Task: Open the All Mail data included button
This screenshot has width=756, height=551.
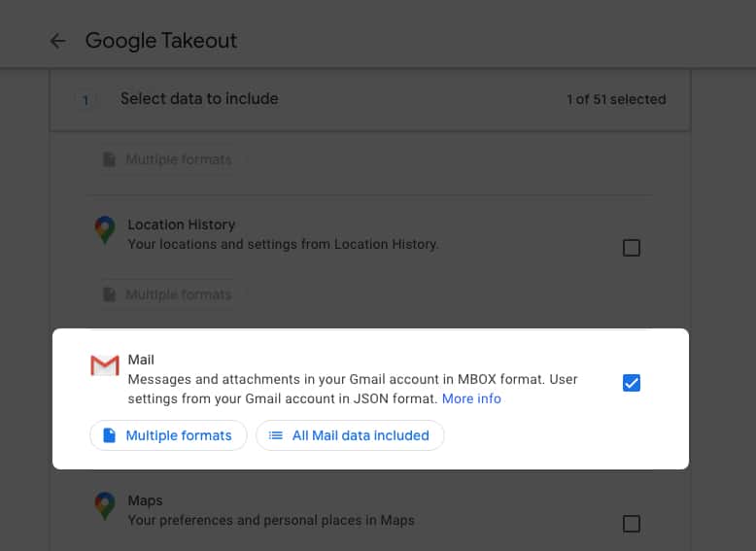Action: coord(350,435)
